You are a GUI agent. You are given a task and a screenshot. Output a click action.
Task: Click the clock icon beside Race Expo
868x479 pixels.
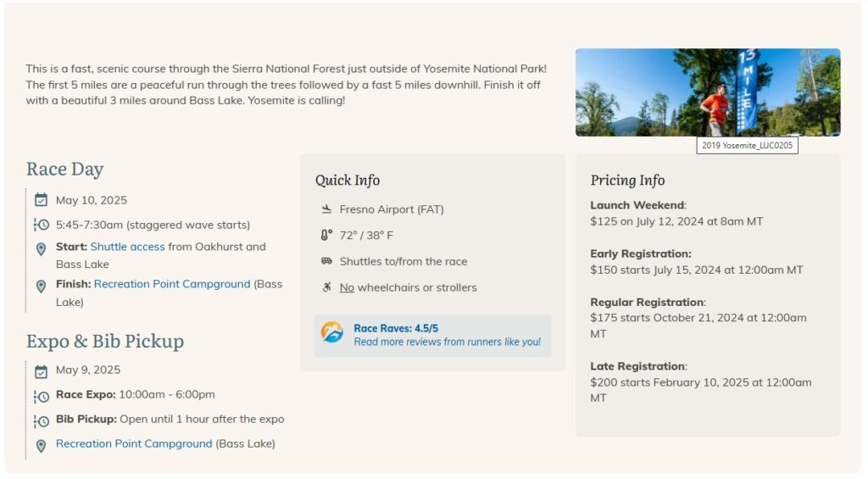click(x=41, y=397)
